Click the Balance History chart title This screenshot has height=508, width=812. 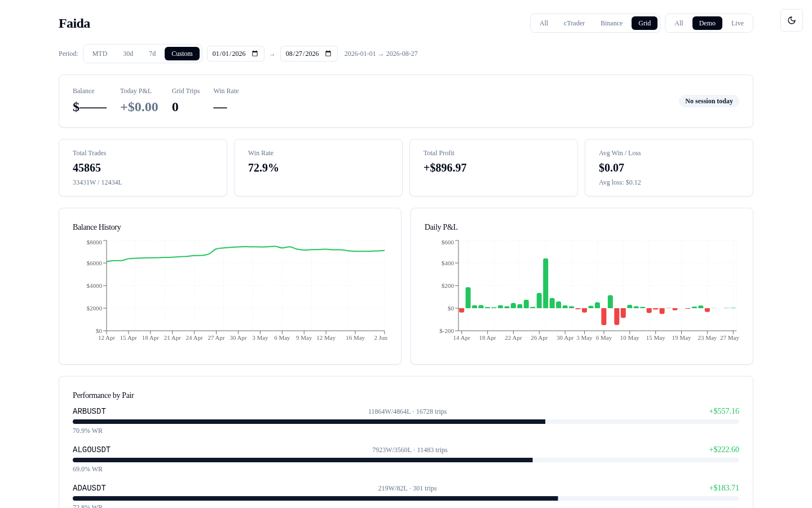[x=97, y=227]
